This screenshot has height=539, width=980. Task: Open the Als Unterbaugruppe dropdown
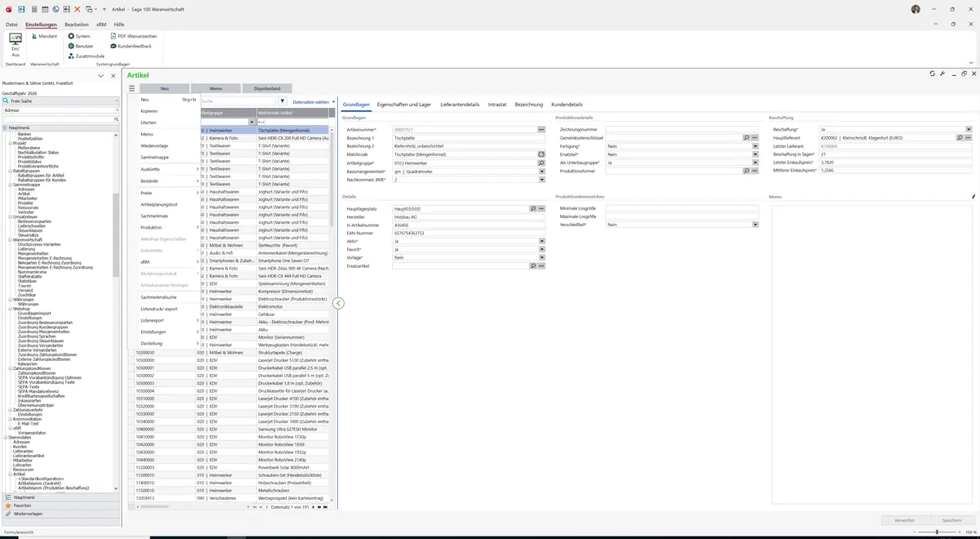coord(755,163)
